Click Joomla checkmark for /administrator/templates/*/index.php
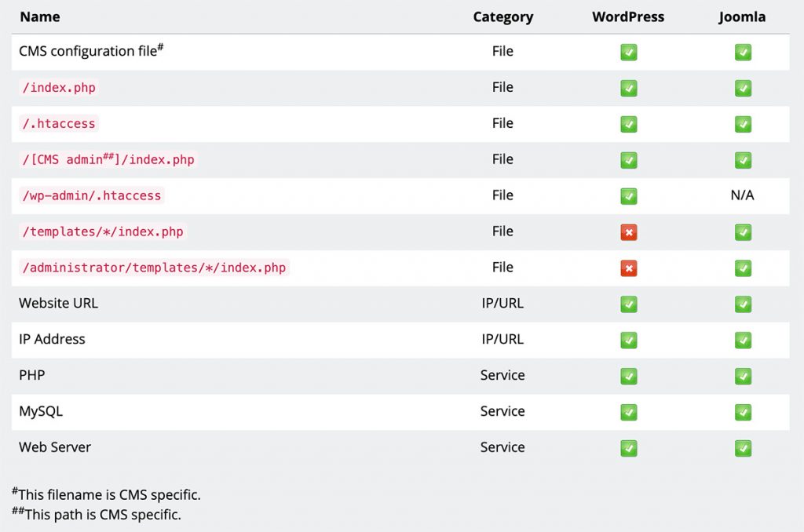This screenshot has height=532, width=804. (743, 268)
